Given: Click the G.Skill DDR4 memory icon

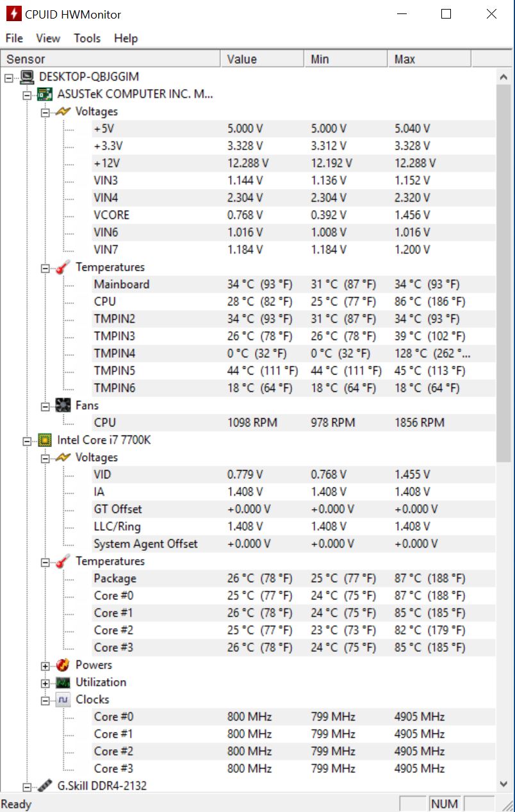Looking at the screenshot, I should 45,786.
